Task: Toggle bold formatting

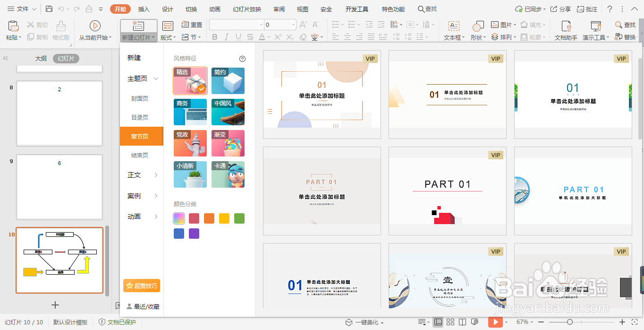Action: (x=215, y=36)
